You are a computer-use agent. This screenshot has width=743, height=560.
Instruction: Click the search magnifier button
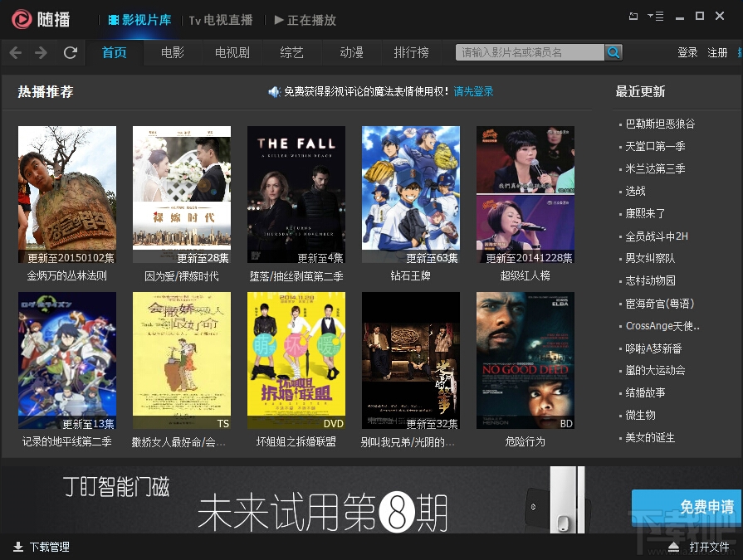pyautogui.click(x=613, y=52)
